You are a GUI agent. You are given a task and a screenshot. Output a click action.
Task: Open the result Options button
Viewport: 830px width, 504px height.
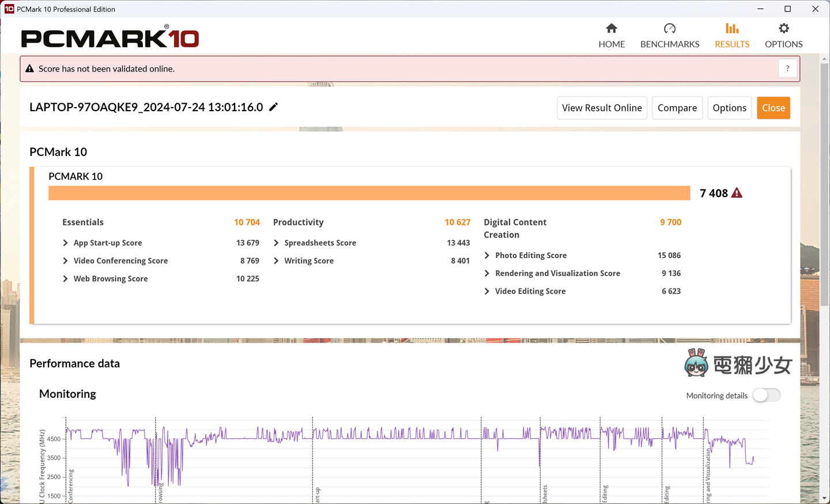coord(729,108)
